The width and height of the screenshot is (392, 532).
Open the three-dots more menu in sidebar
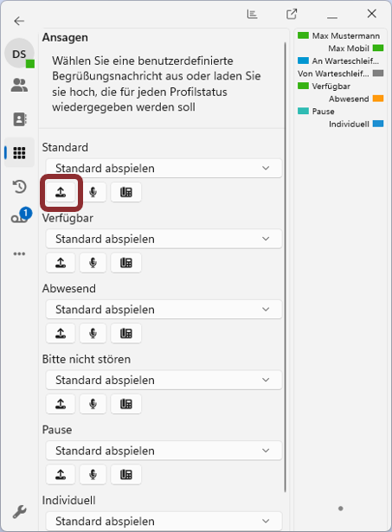[x=19, y=253]
